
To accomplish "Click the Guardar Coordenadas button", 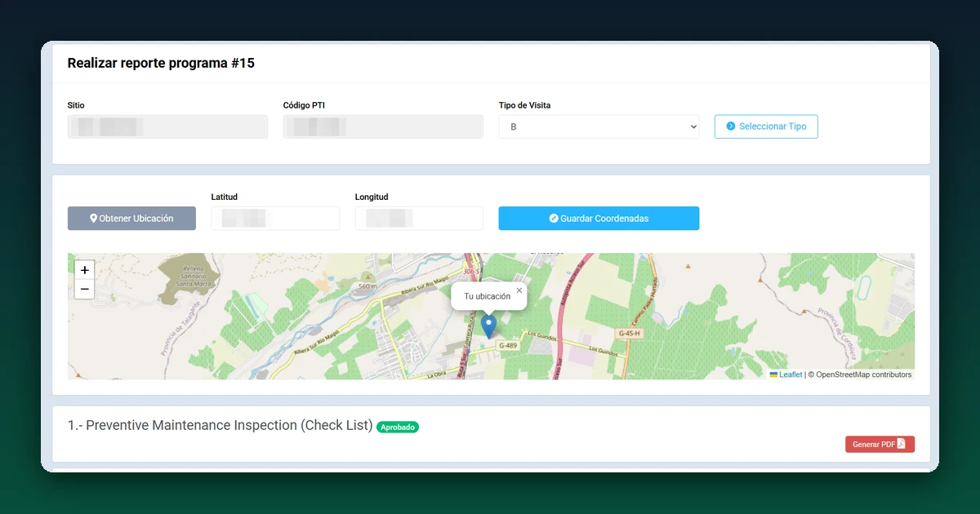I will [599, 219].
